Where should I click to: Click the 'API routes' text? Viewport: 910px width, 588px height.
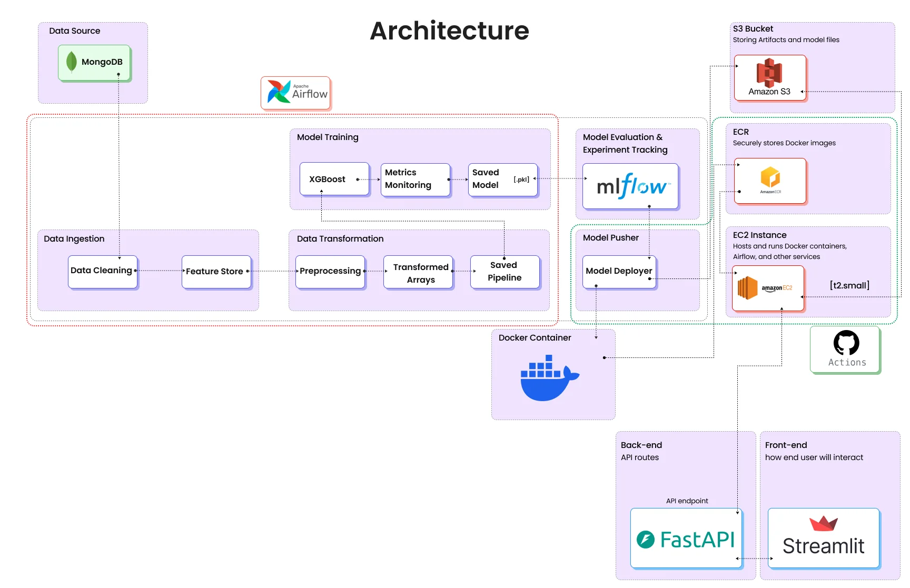click(640, 458)
